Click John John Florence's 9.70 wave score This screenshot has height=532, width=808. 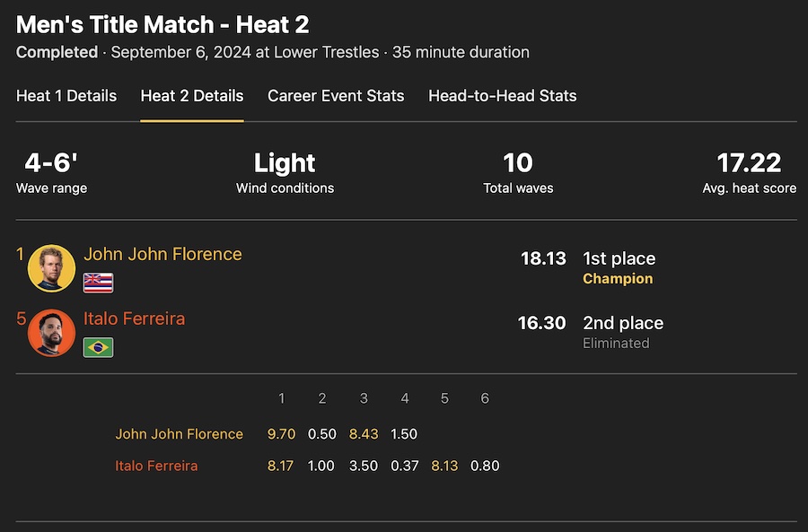click(281, 434)
